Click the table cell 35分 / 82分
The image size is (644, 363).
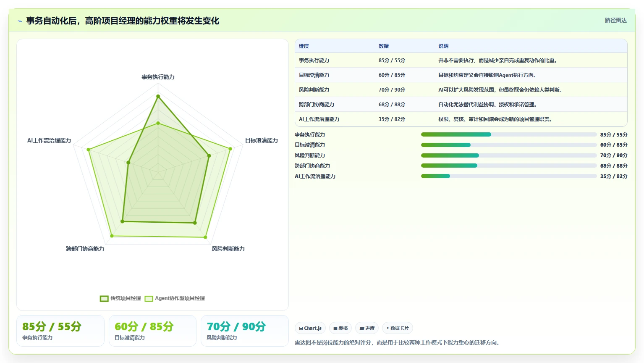(x=392, y=119)
